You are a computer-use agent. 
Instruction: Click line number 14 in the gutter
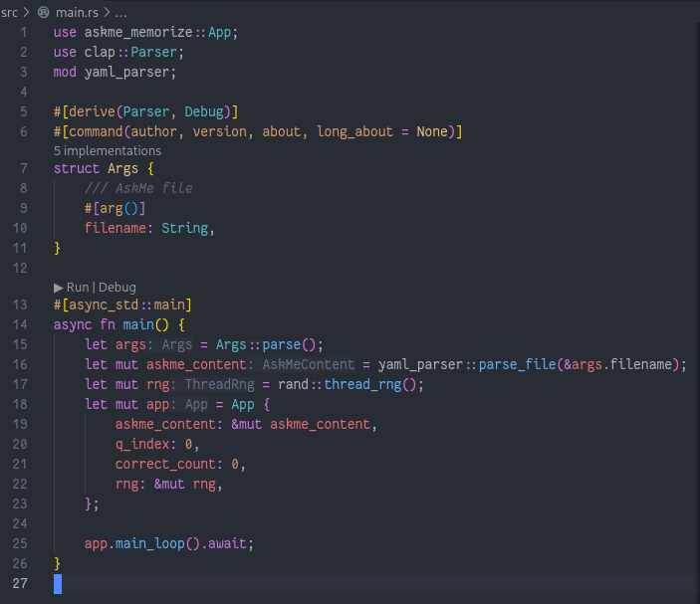(x=20, y=324)
